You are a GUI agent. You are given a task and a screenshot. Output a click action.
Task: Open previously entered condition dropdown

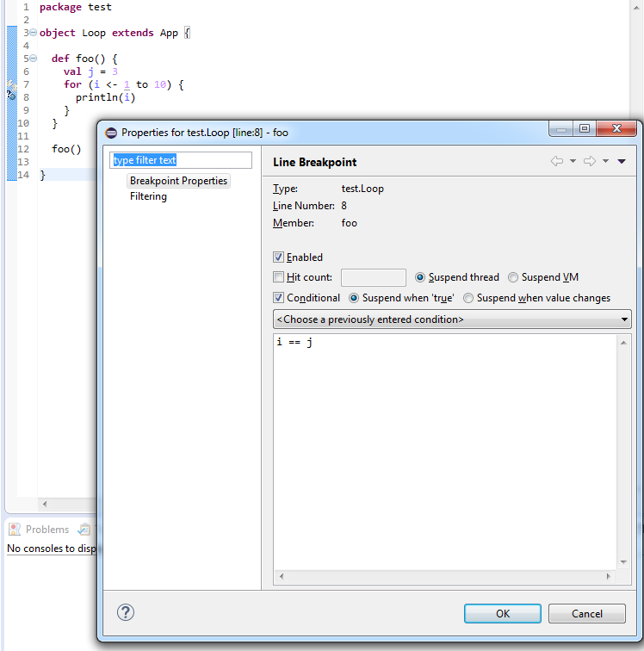click(x=452, y=319)
